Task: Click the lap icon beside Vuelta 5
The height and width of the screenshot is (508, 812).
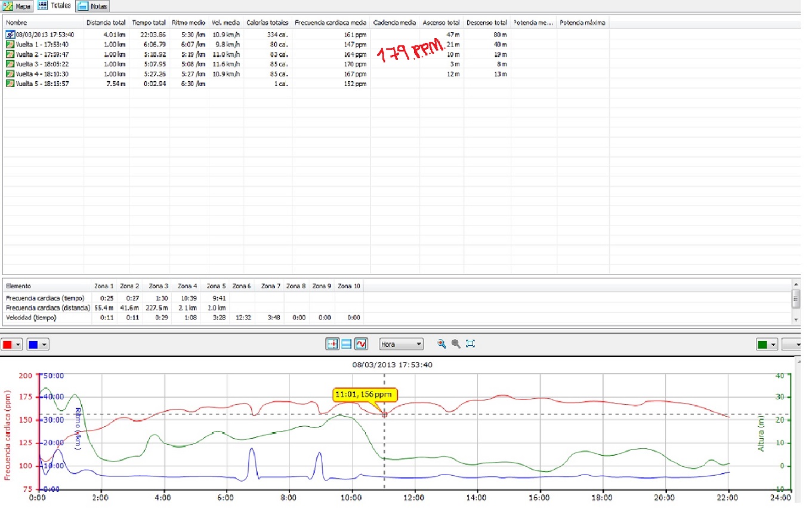Action: 10,84
